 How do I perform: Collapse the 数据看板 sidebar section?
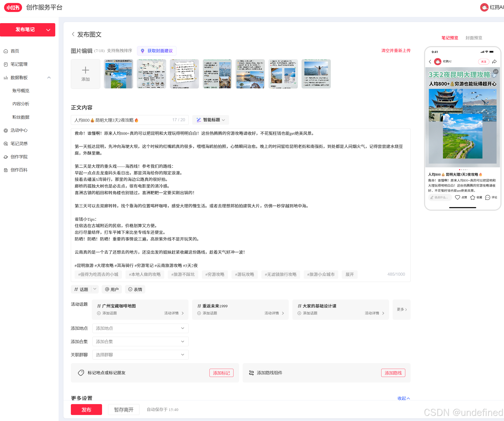(49, 77)
